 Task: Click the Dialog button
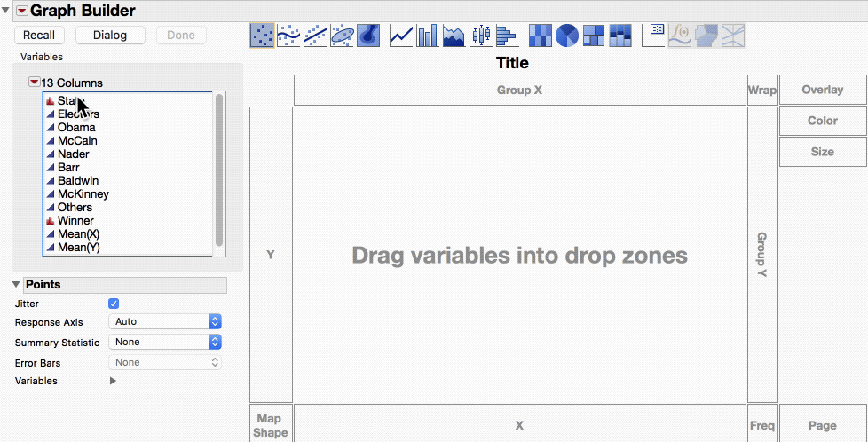pyautogui.click(x=110, y=35)
